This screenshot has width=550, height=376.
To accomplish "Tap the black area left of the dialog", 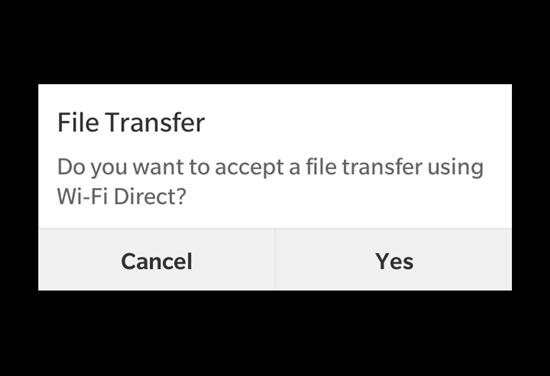I will 19,187.
